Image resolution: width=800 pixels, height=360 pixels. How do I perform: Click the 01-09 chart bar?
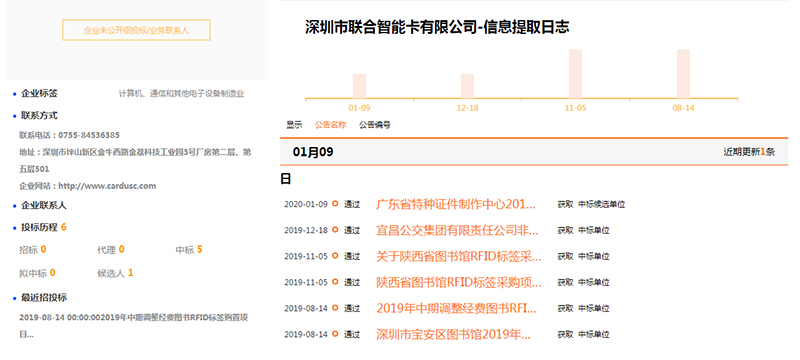pyautogui.click(x=359, y=86)
